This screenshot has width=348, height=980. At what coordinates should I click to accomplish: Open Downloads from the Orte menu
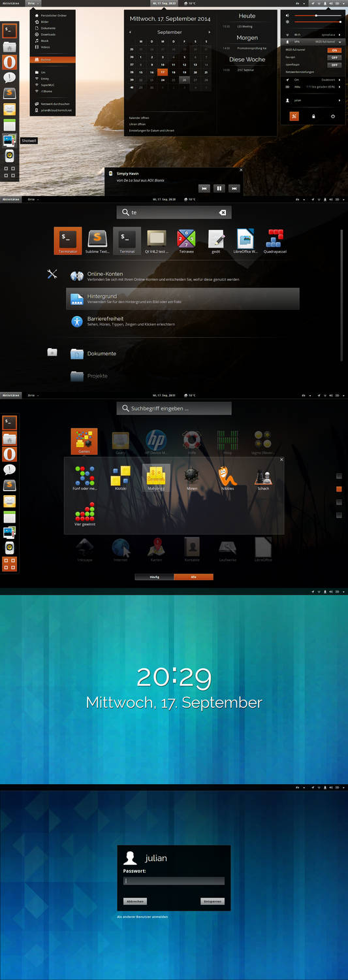(53, 34)
